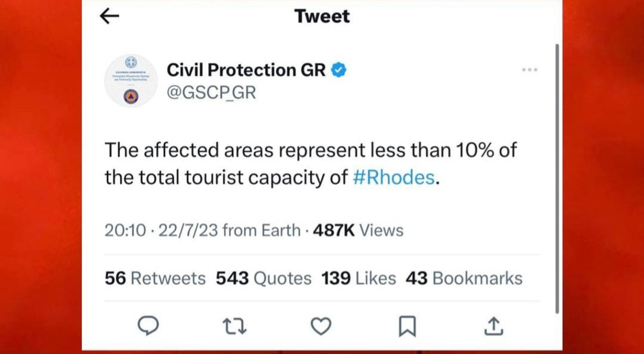Click the blue verified badge
The width and height of the screenshot is (644, 354).
click(x=339, y=70)
